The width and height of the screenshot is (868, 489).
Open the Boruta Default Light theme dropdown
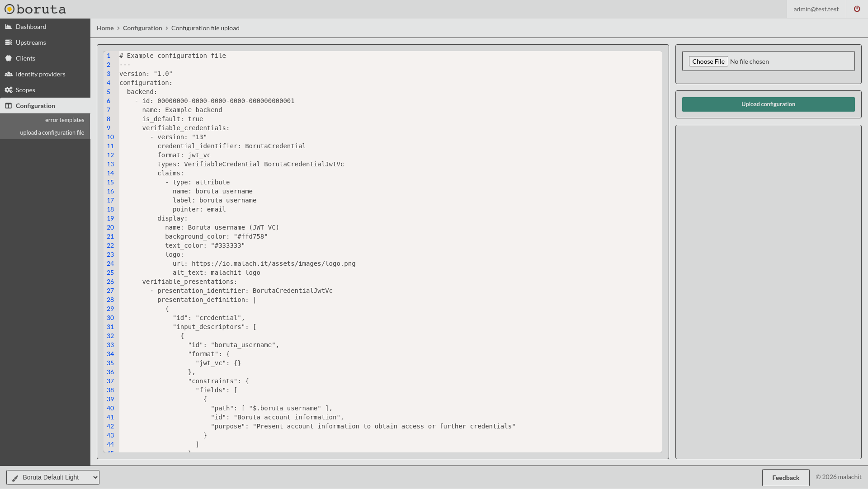tap(53, 477)
